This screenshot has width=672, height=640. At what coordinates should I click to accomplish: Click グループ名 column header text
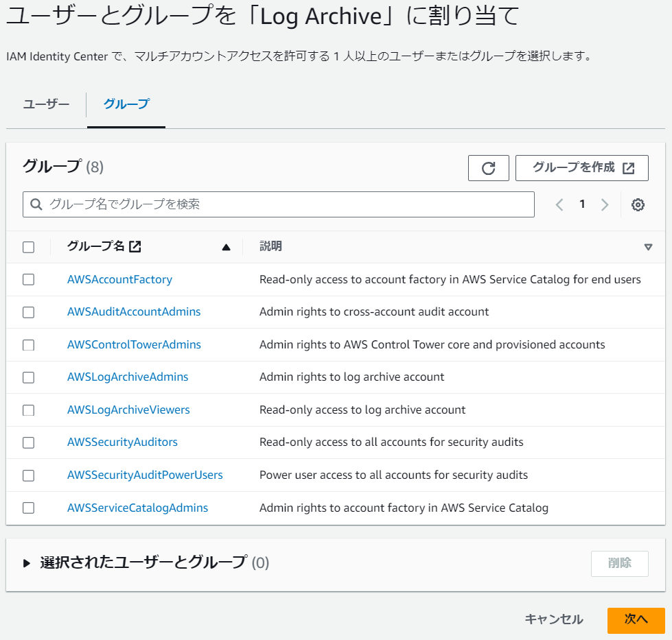95,246
